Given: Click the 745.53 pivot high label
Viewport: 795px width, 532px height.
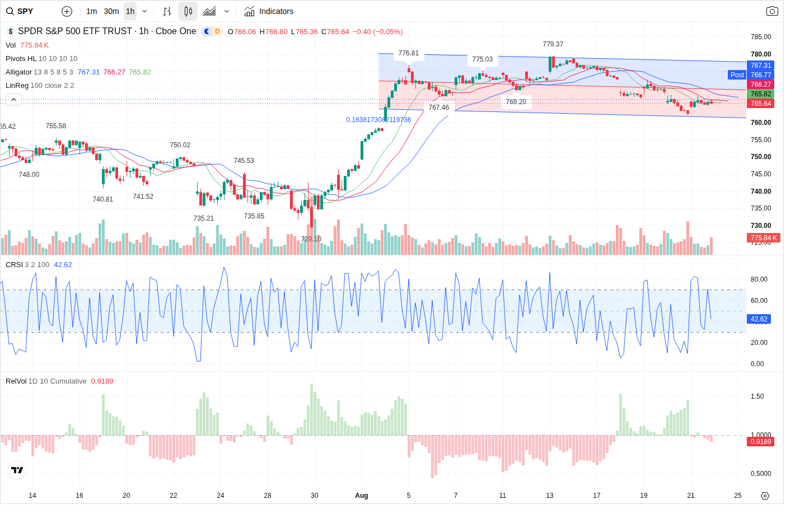Looking at the screenshot, I should (244, 161).
